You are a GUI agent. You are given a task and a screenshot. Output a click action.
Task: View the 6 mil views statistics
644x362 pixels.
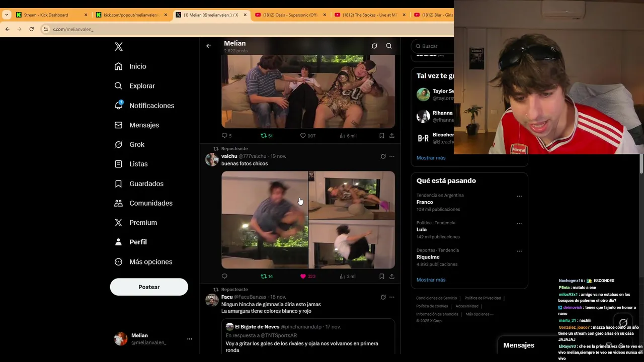pyautogui.click(x=348, y=136)
